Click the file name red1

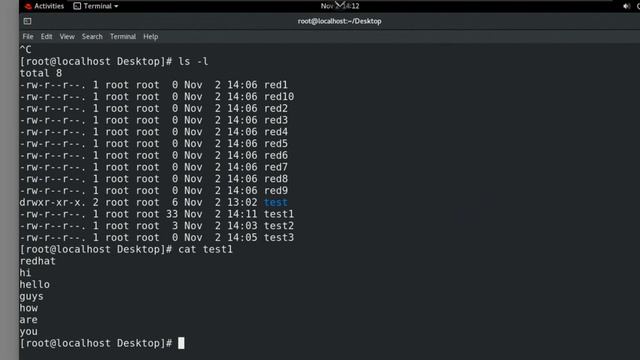click(x=276, y=85)
